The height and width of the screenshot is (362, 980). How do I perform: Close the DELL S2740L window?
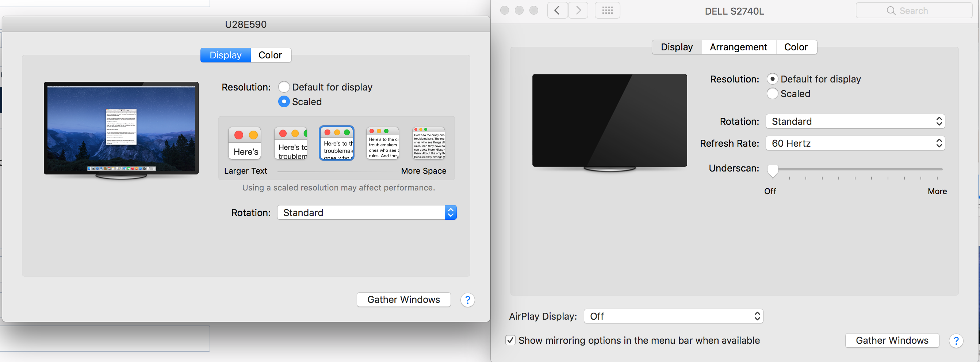505,10
